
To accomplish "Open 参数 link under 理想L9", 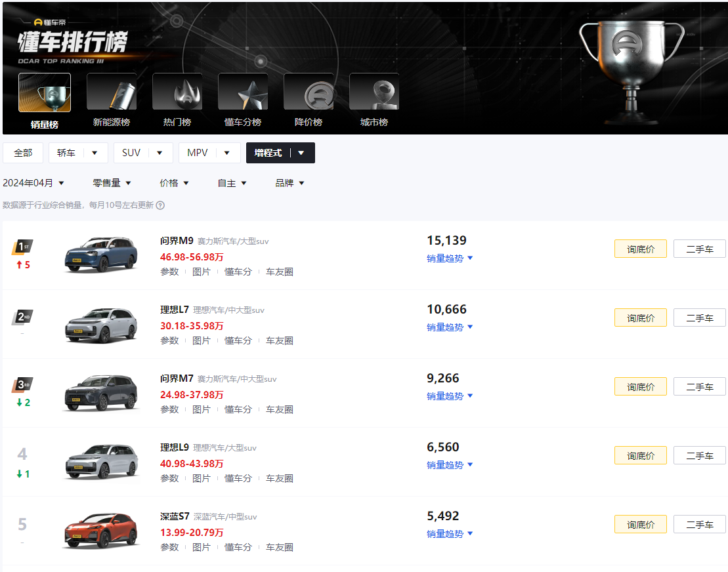I will point(169,478).
